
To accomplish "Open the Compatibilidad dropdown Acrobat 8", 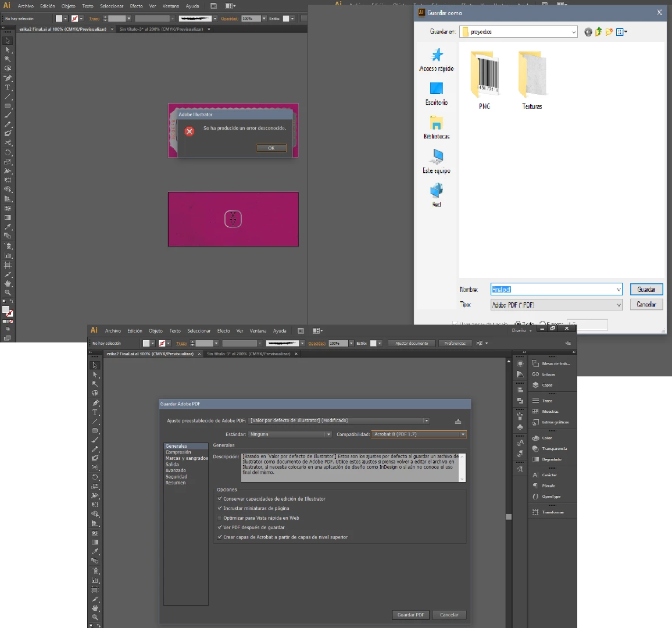I will tap(419, 434).
